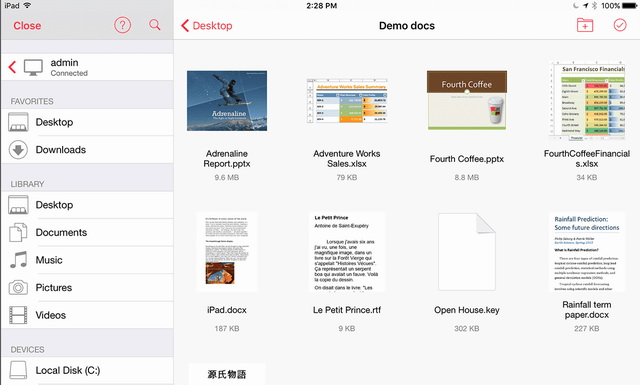Screen dimensions: 640x385
Task: Click the 9.6 MB size label
Action: [x=227, y=178]
